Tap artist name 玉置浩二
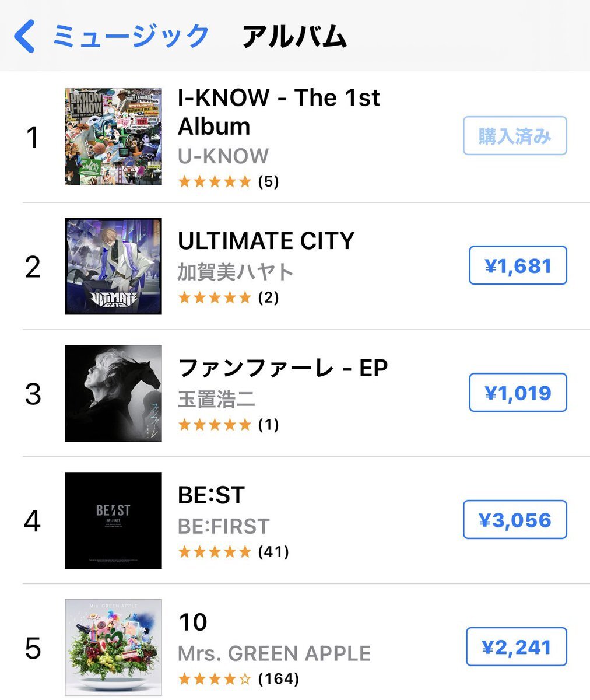Screen dimensions: 590x700 point(216,399)
